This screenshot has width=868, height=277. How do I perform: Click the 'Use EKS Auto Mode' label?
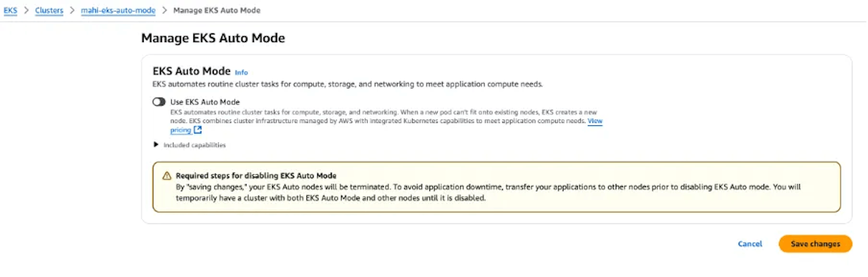205,102
